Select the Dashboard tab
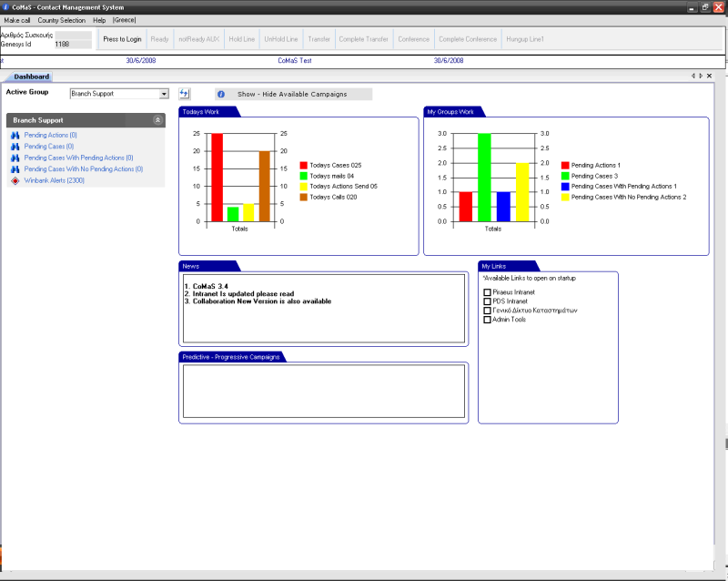 pos(31,76)
